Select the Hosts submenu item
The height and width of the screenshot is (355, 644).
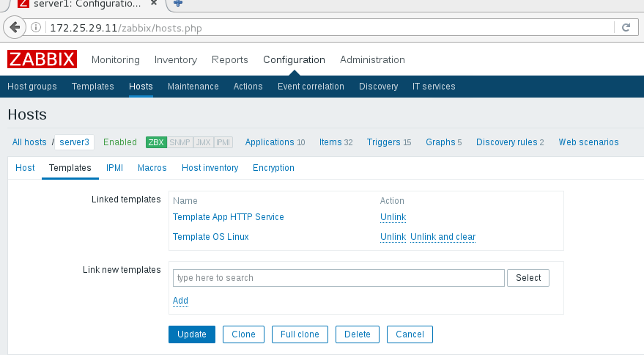tap(141, 87)
